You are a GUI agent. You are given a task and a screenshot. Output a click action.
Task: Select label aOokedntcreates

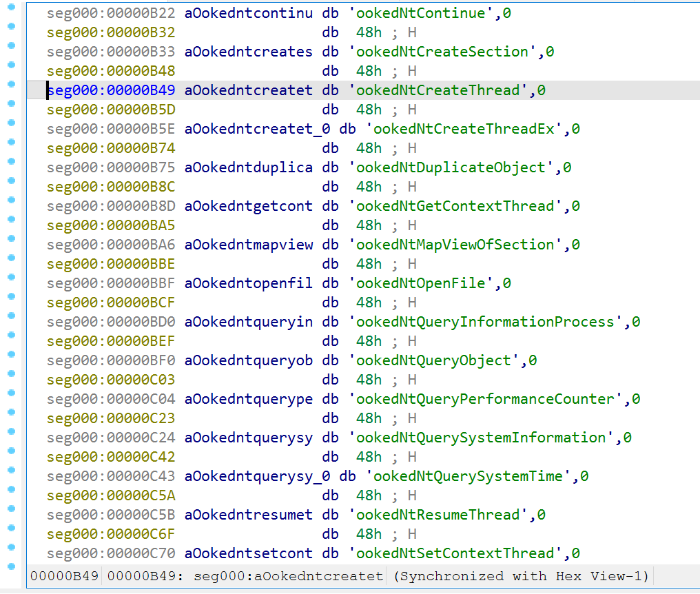248,52
